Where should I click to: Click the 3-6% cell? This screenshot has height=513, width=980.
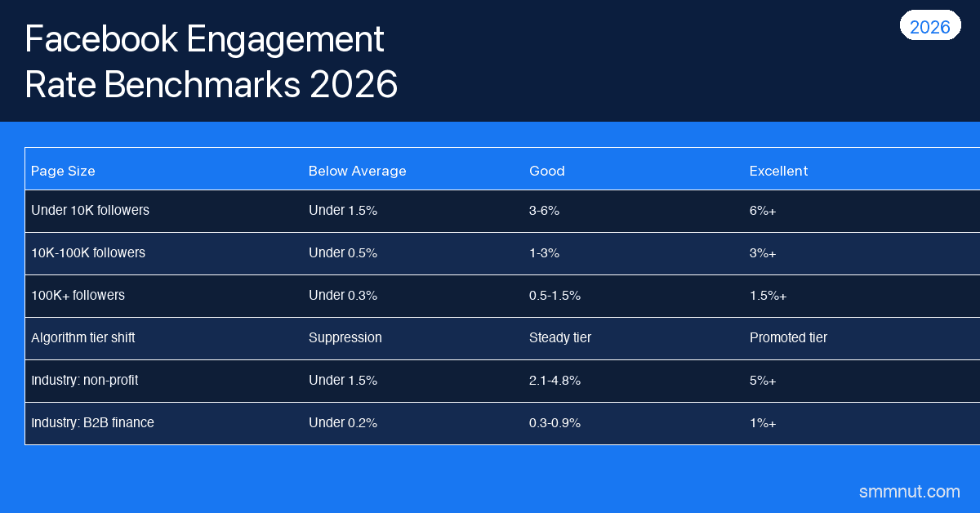click(x=544, y=210)
